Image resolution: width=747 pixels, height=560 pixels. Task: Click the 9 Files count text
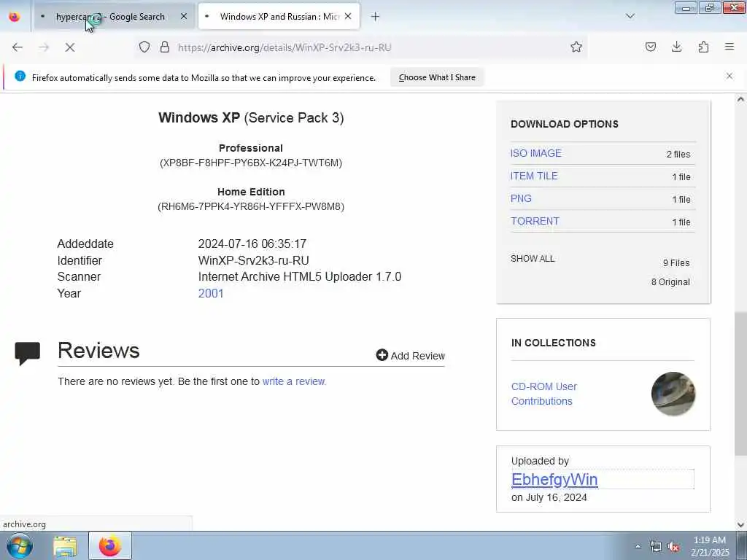[676, 262]
